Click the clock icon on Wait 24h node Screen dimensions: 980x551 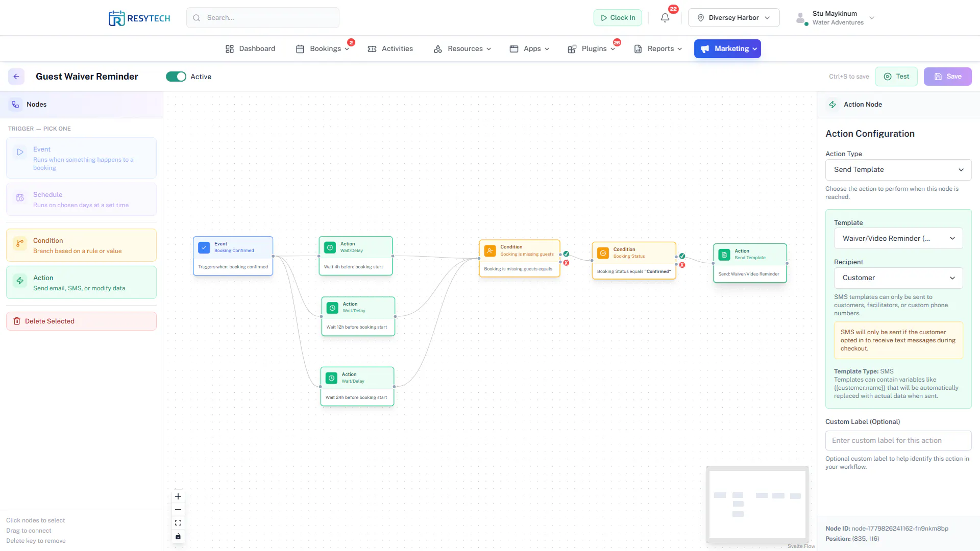pyautogui.click(x=331, y=378)
